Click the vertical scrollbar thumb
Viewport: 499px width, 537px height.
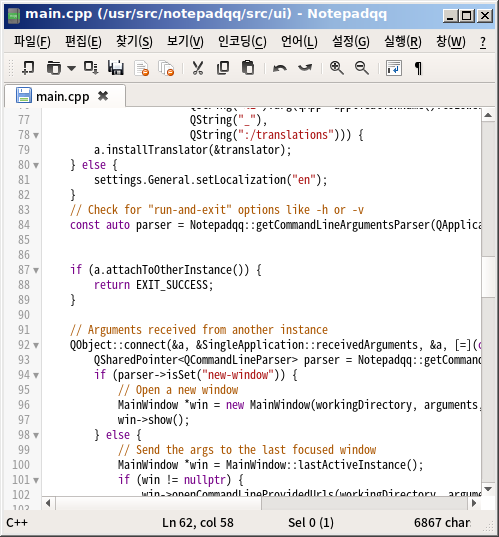pyautogui.click(x=488, y=276)
